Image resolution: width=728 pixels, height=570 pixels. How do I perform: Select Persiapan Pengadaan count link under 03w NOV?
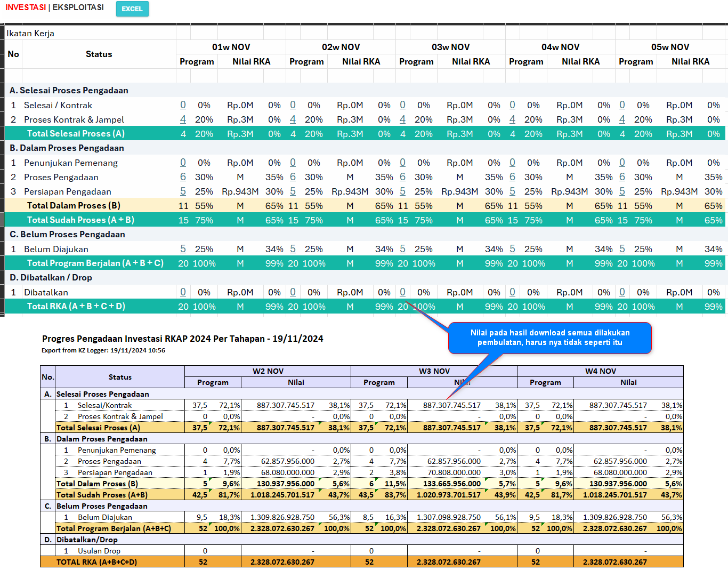[402, 191]
